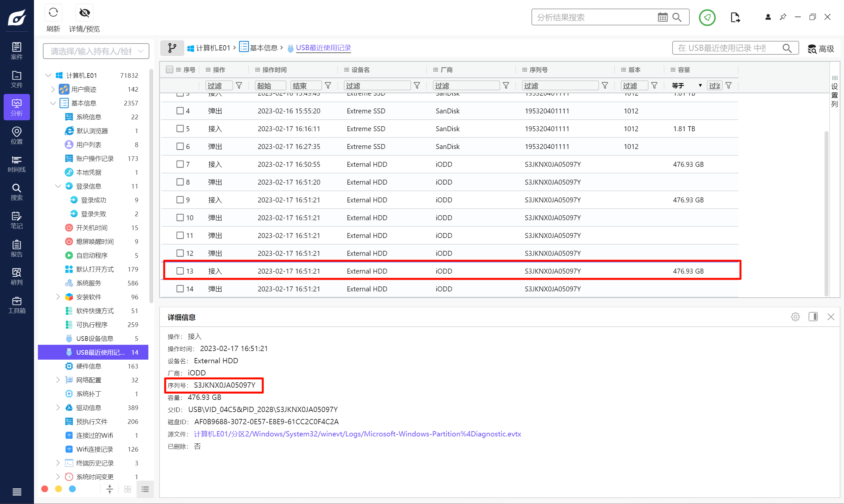Expand the 驱动信息 tree node

(58, 407)
